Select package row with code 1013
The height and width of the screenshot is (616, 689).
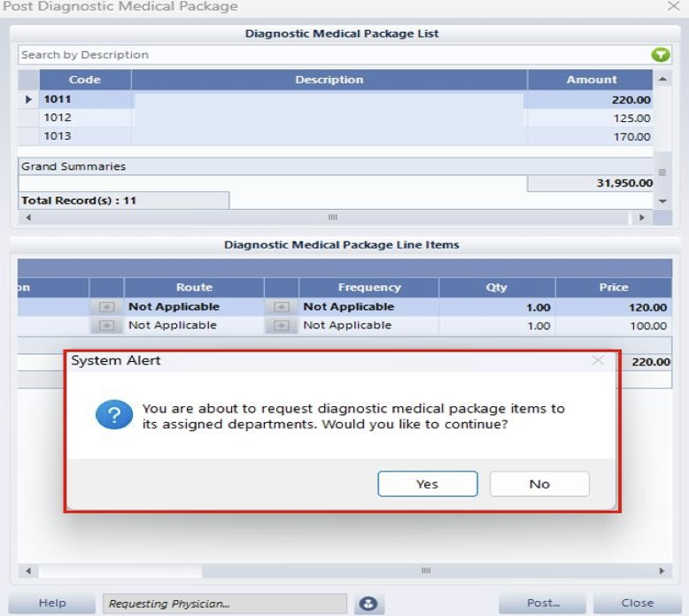point(58,136)
